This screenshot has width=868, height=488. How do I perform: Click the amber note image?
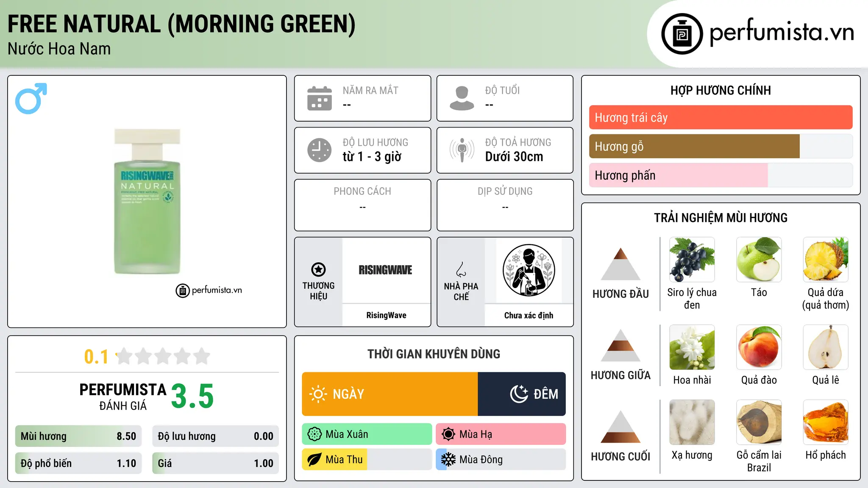[826, 422]
